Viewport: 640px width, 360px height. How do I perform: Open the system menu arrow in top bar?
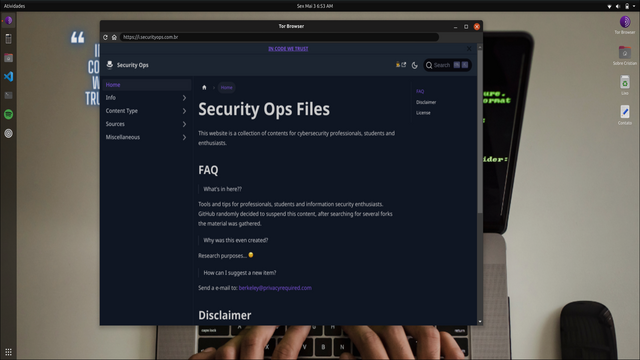pos(634,6)
